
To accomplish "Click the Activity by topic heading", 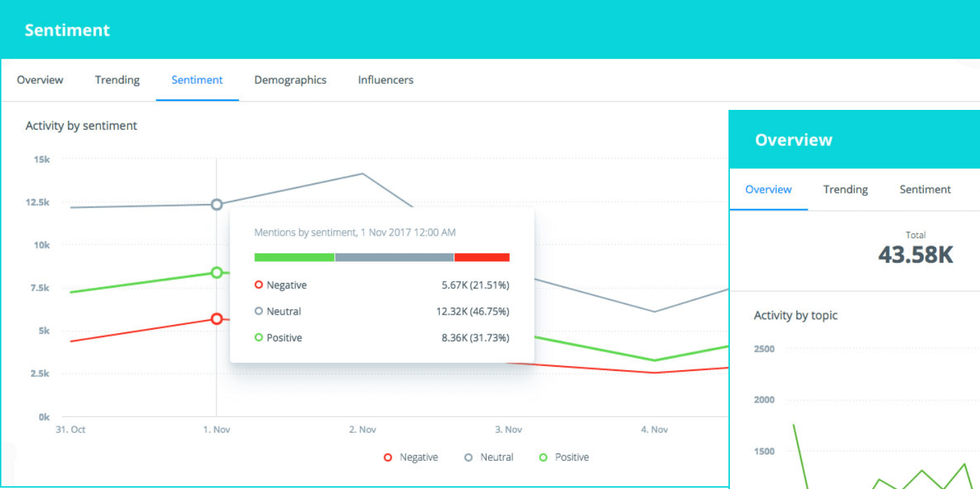I will 795,315.
